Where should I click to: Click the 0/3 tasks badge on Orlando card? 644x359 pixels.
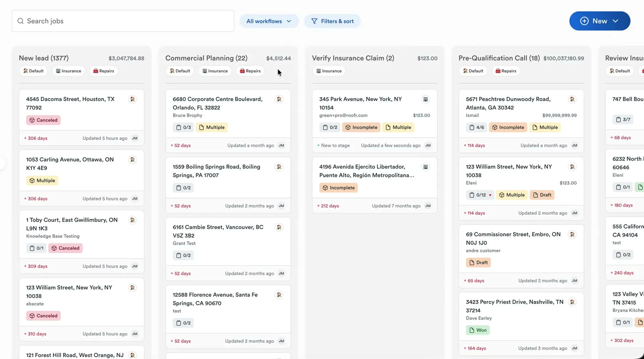click(183, 127)
